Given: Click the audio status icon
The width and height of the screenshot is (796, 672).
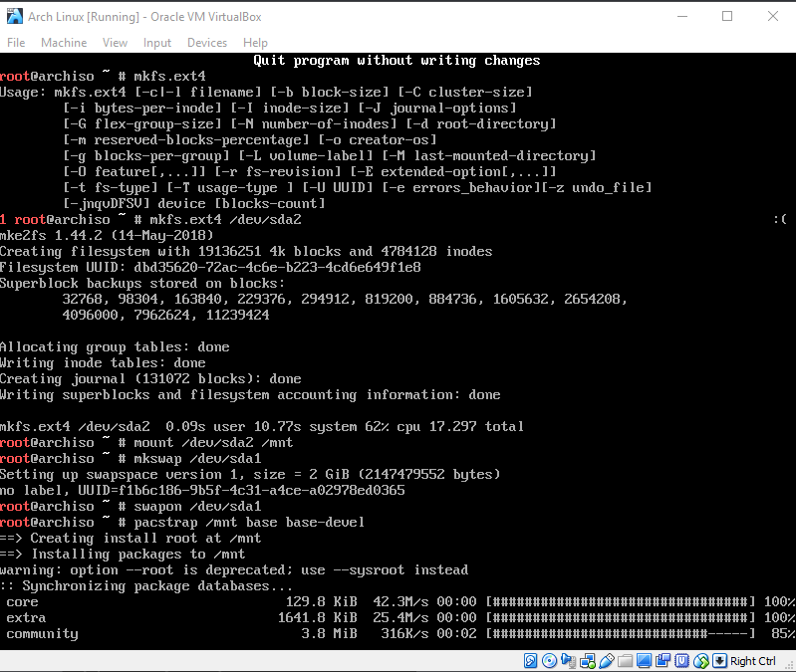Looking at the screenshot, I should 569,661.
